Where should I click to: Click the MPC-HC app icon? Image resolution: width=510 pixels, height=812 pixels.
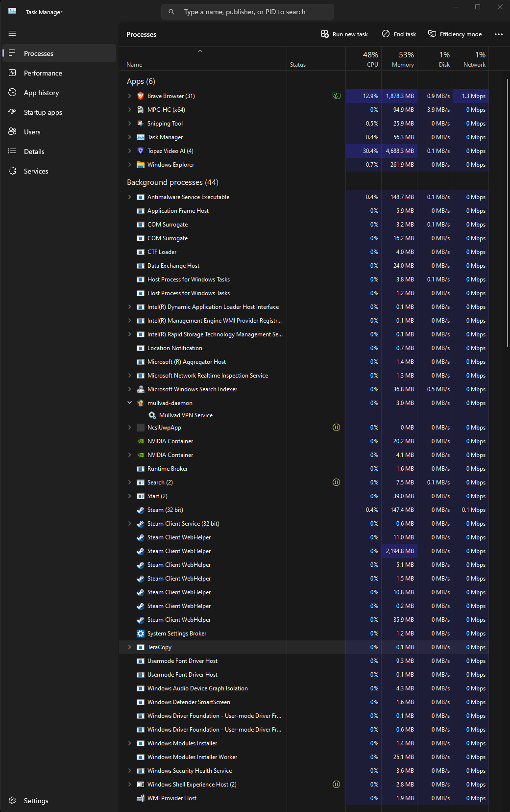141,110
